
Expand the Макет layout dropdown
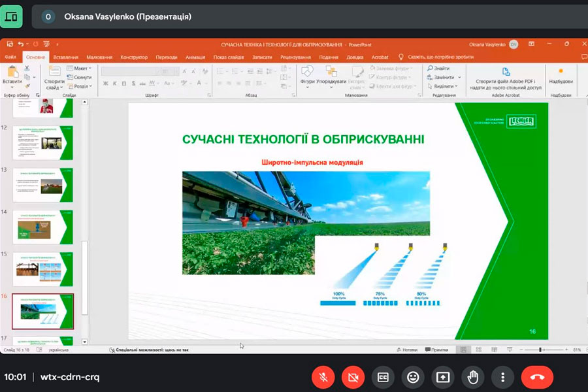[81, 68]
